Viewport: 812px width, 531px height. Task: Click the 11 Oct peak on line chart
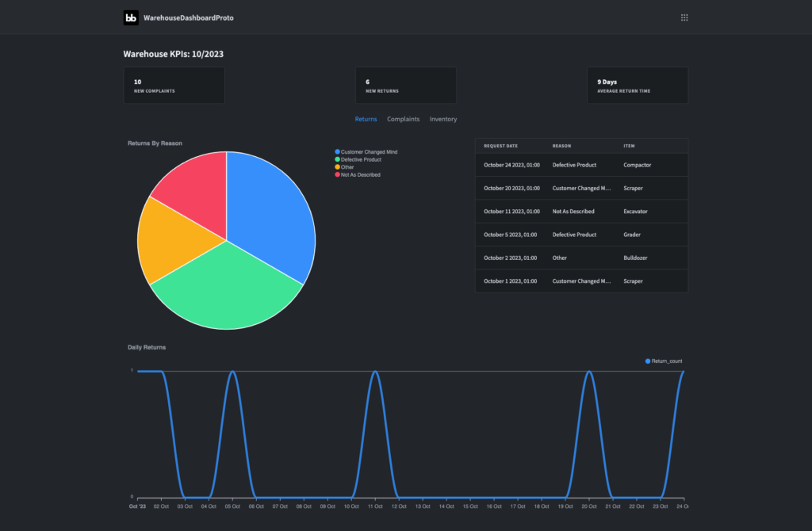(x=375, y=372)
